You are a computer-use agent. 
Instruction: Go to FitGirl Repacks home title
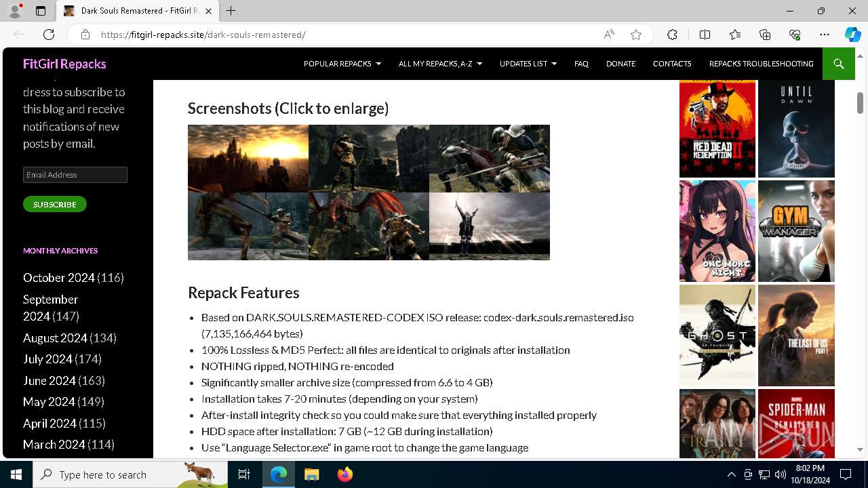(64, 64)
